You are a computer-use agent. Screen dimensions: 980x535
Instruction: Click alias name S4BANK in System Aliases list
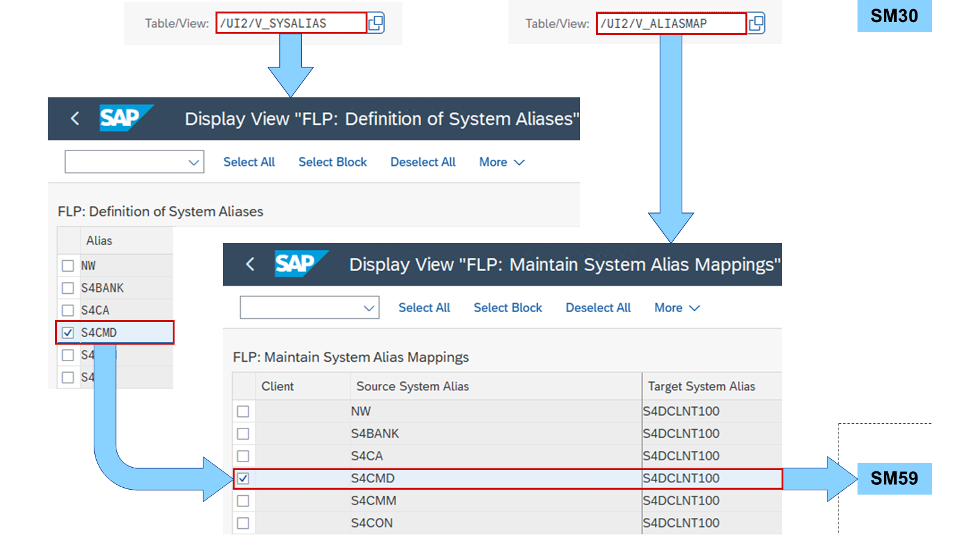coord(102,288)
